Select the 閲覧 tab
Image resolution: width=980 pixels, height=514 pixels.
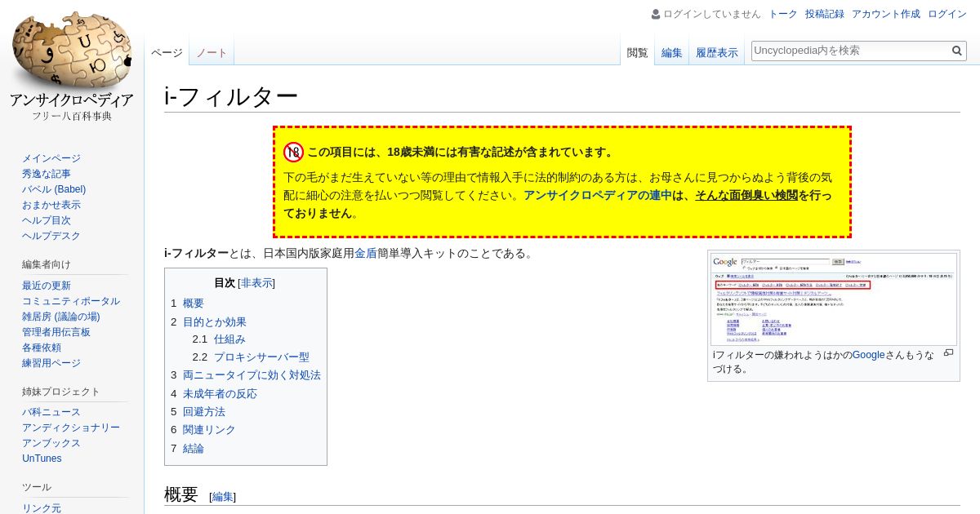point(637,52)
